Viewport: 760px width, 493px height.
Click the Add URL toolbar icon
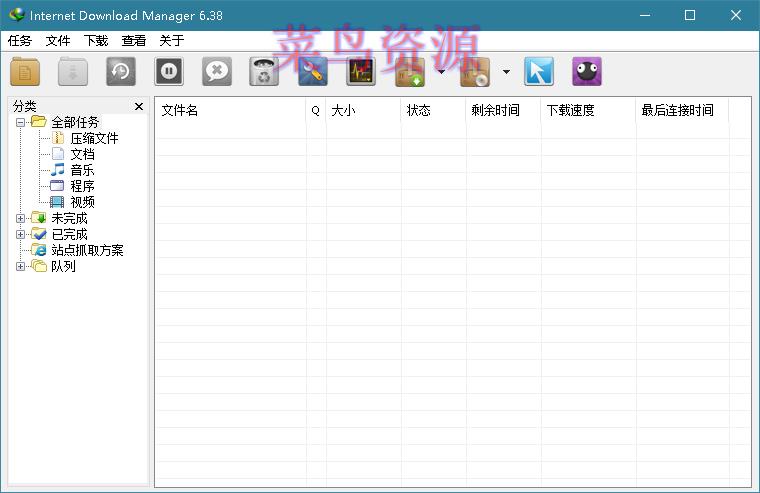pyautogui.click(x=25, y=72)
